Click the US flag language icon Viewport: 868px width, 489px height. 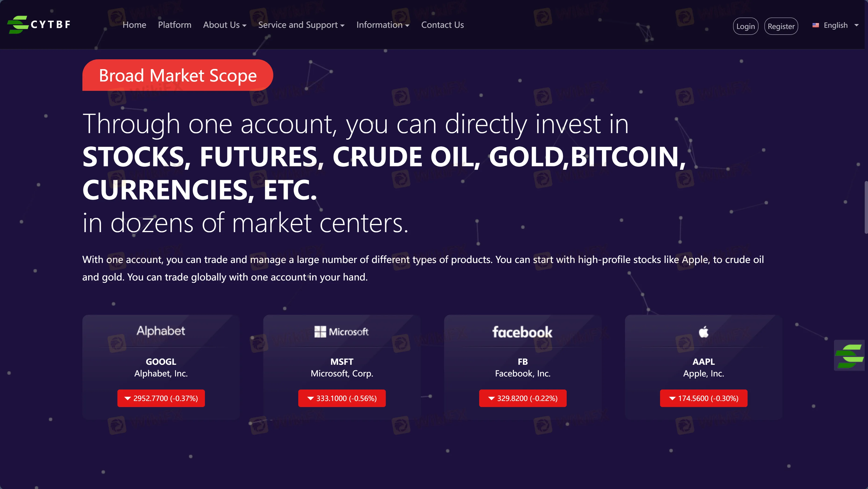point(816,25)
